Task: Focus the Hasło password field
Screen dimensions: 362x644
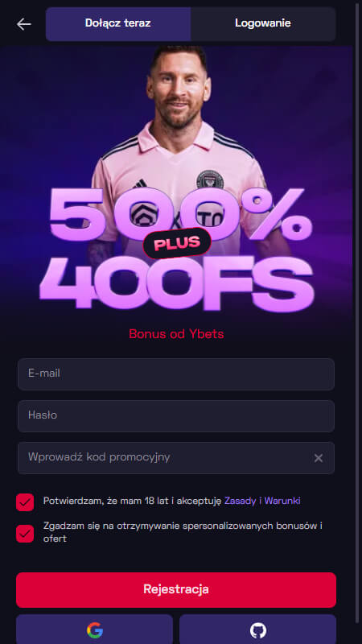Action: (x=176, y=415)
